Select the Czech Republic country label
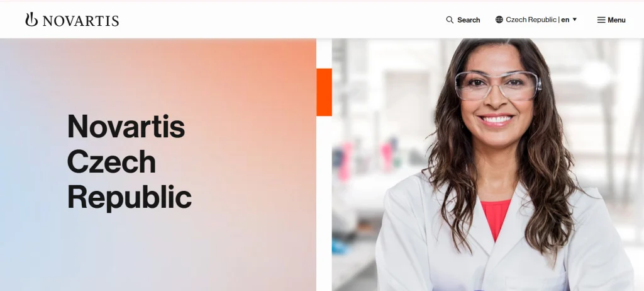Viewport: 644px width, 291px height. click(x=531, y=20)
